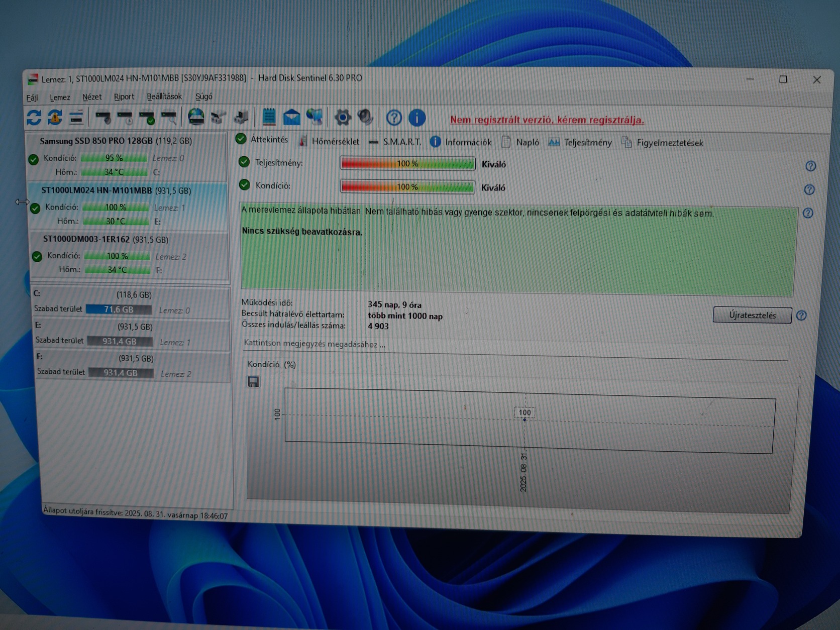Click the blue notepad report toolbar icon
Screen dimensions: 840x630
pyautogui.click(x=269, y=117)
